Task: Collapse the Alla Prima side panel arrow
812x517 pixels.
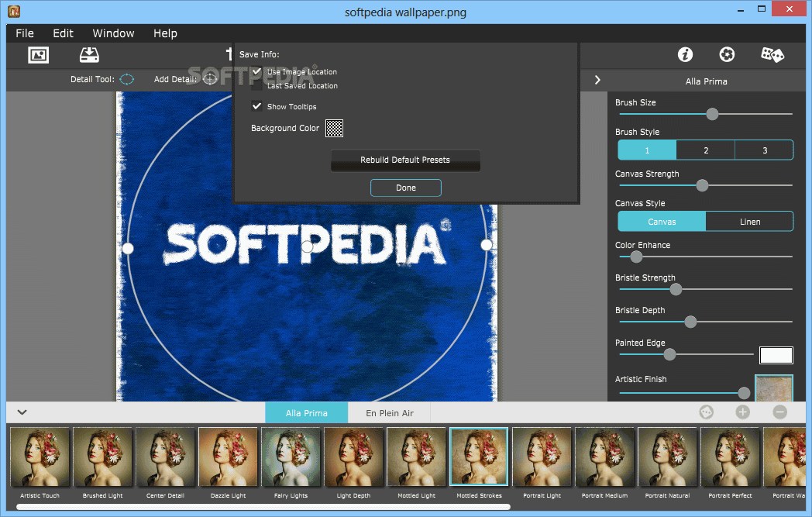Action: 597,80
